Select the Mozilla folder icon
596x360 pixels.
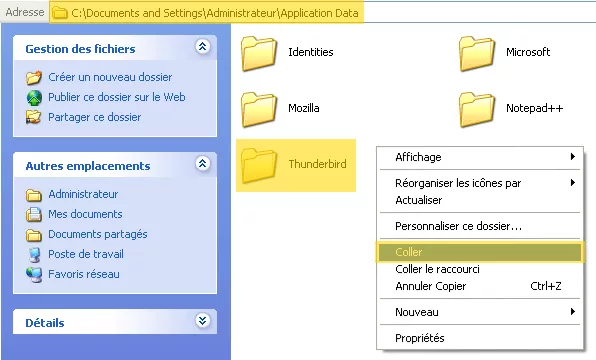259,109
